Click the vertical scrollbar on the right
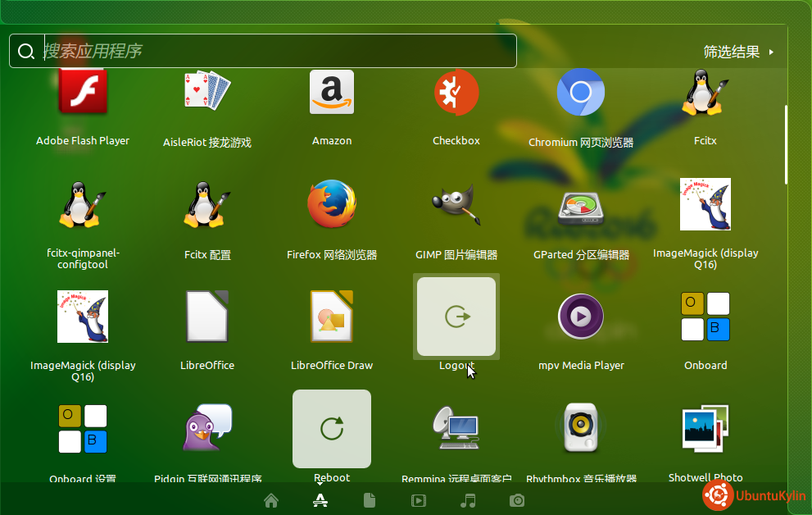The height and width of the screenshot is (515, 812). [x=787, y=144]
